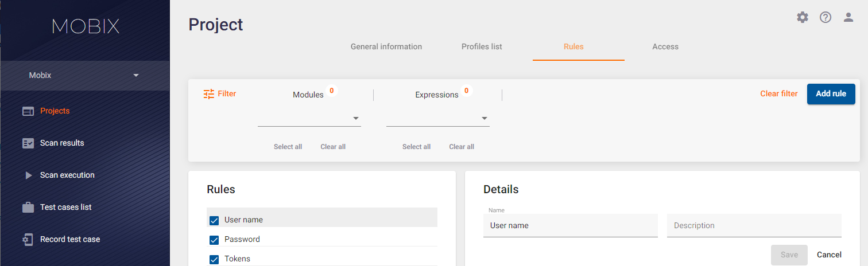Click the Test cases list briefcase icon
Viewport: 868px width, 266px height.
[28, 208]
